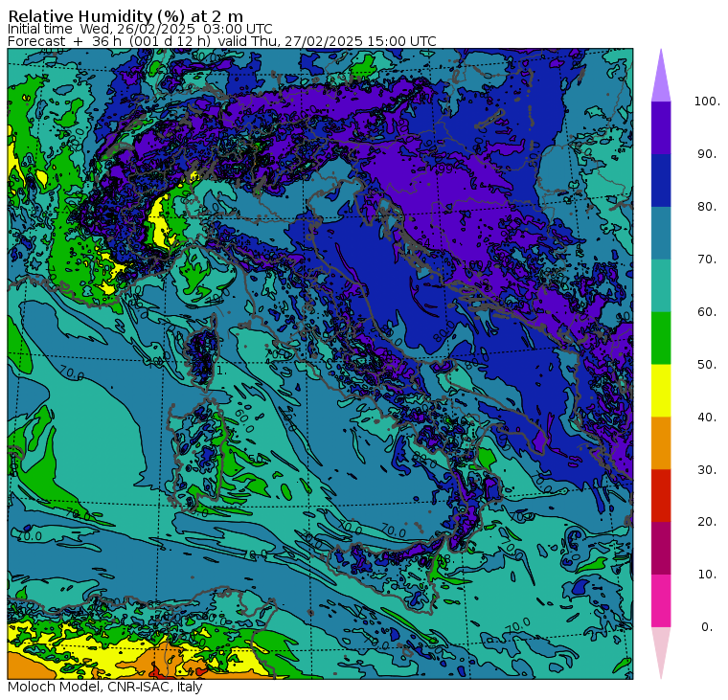The image size is (728, 700).
Task: Click the "80." legend tick label
Action: pyautogui.click(x=707, y=207)
